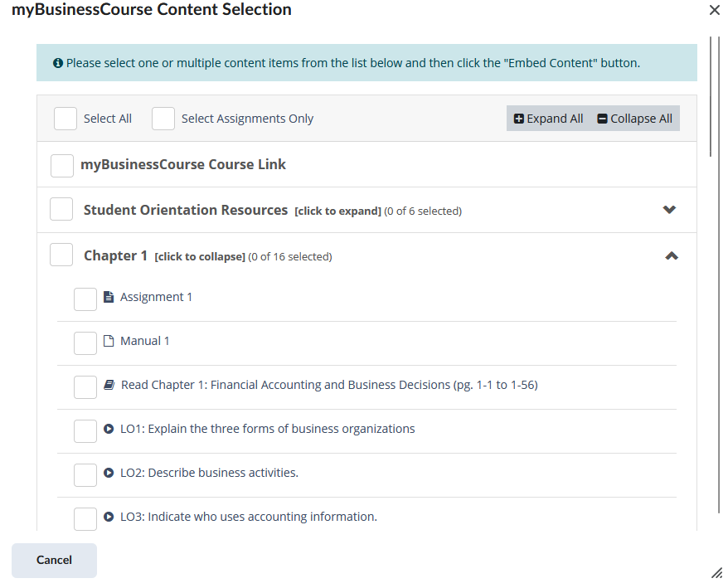The height and width of the screenshot is (588, 728).
Task: Click Expand All button
Action: (548, 119)
